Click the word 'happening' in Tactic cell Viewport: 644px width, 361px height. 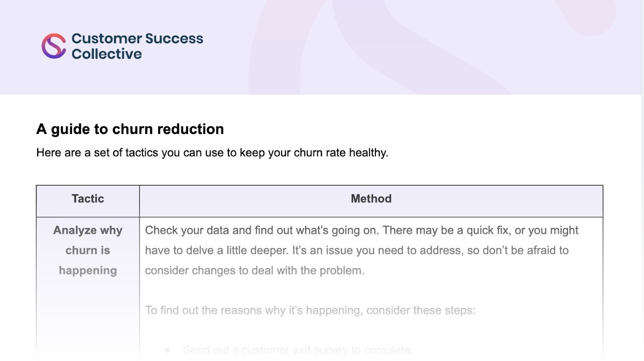point(88,271)
